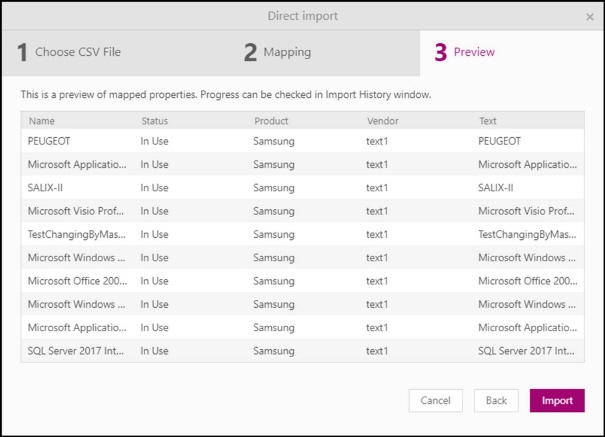Click the Status column header
The height and width of the screenshot is (437, 605).
[154, 121]
